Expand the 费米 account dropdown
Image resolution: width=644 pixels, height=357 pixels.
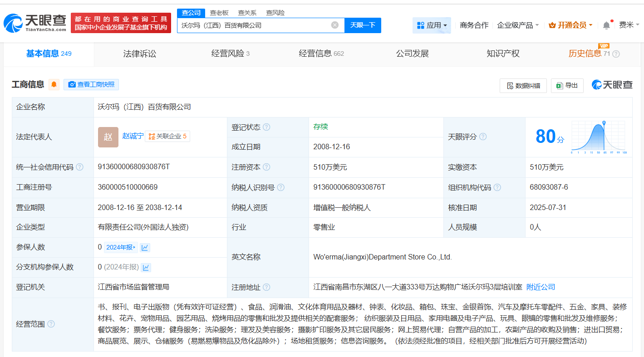(x=627, y=25)
